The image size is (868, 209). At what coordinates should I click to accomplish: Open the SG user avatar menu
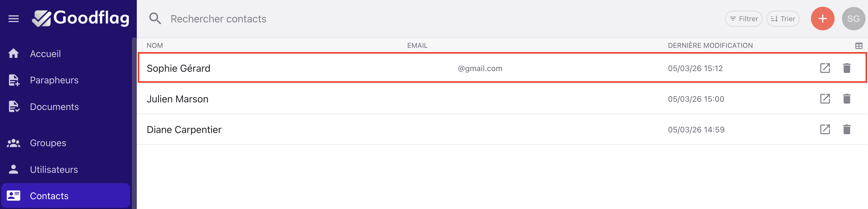[853, 19]
